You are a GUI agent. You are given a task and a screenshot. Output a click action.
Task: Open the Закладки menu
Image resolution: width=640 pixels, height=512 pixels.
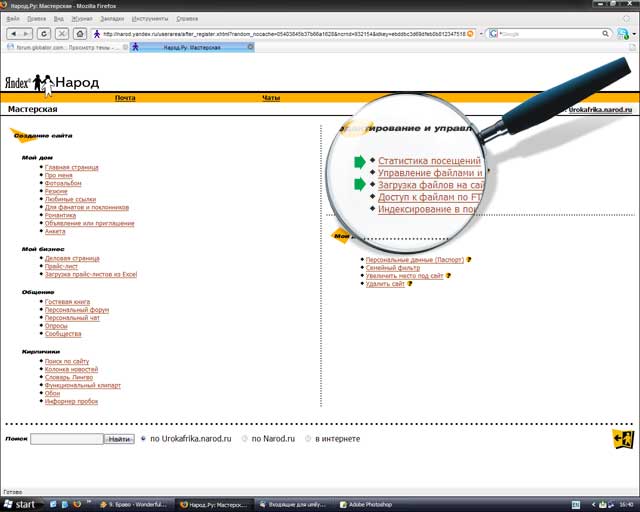(x=112, y=19)
